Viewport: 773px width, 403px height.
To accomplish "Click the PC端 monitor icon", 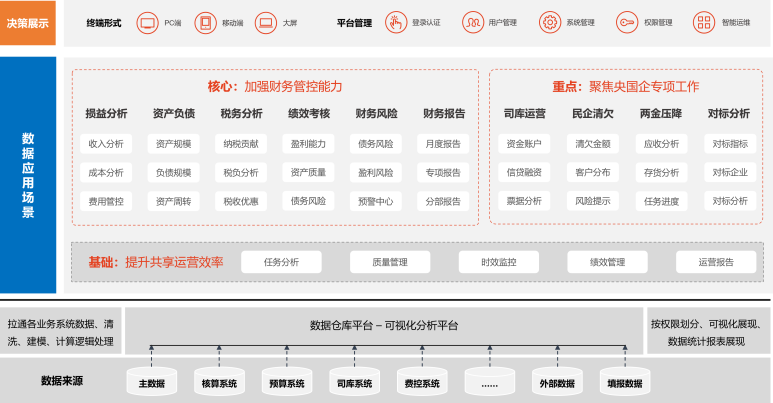I will tap(147, 22).
